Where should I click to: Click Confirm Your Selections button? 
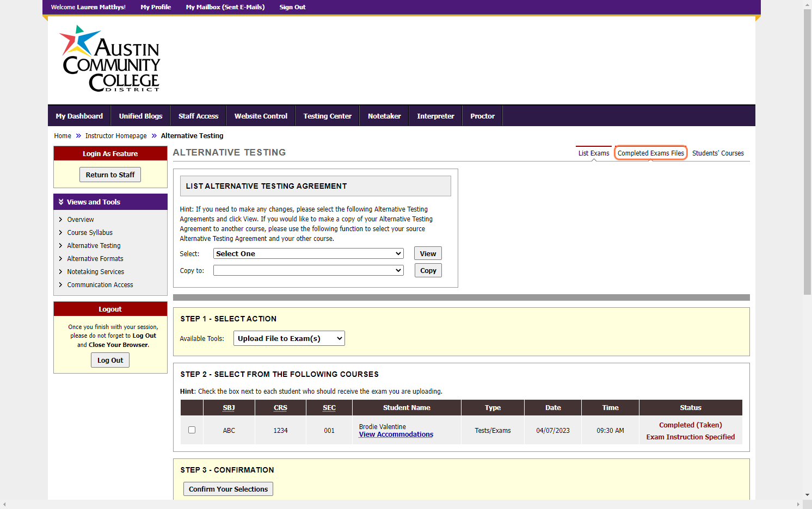pos(229,489)
